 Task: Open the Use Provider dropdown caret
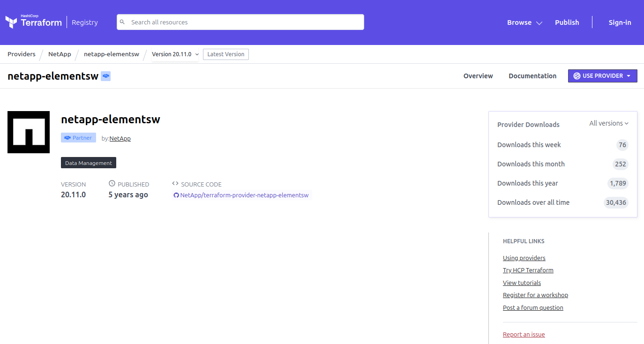[x=629, y=76]
